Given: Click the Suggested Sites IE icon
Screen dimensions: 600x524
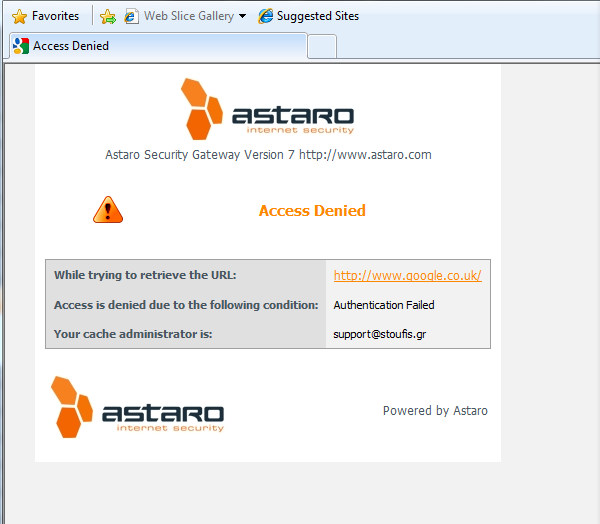Looking at the screenshot, I should 265,16.
